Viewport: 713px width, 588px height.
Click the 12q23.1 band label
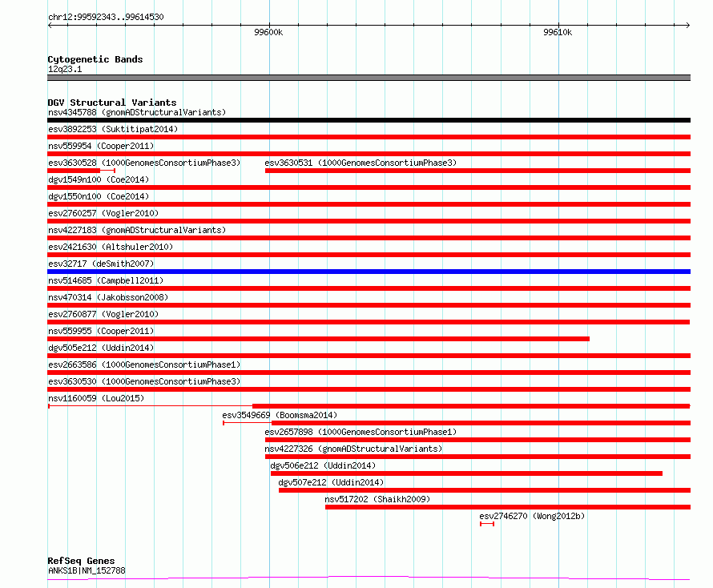[x=65, y=69]
